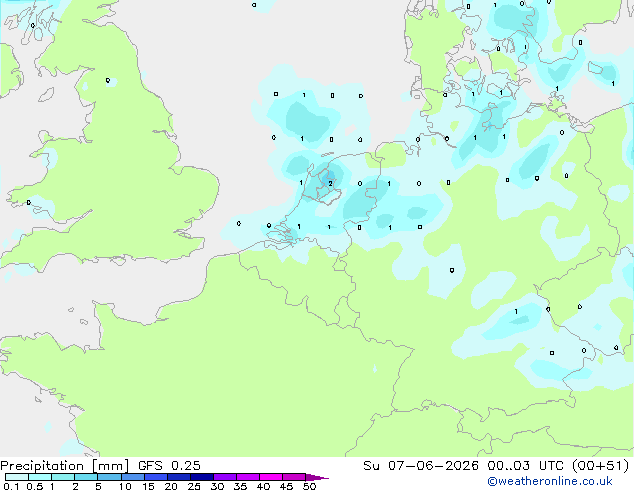Select the '0.5' legend scale label
Screen dimensions: 634x490
click(x=35, y=486)
